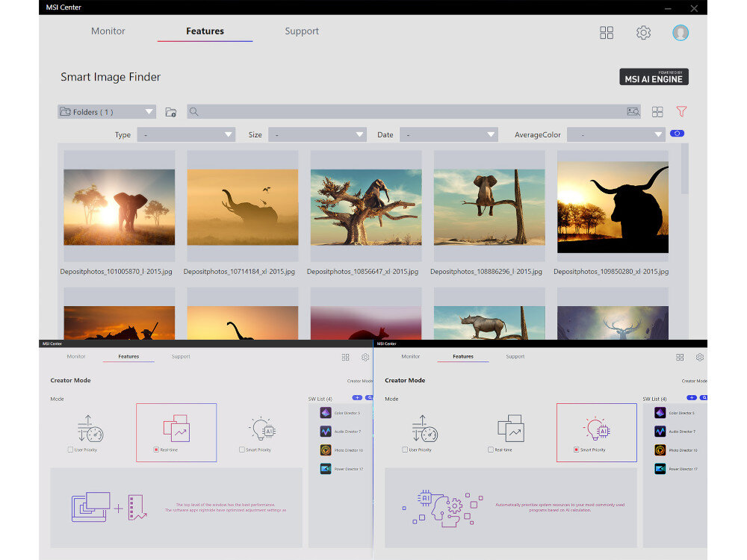This screenshot has width=747, height=560.
Task: Open settings gear in Smart Image Finder window
Action: [643, 33]
